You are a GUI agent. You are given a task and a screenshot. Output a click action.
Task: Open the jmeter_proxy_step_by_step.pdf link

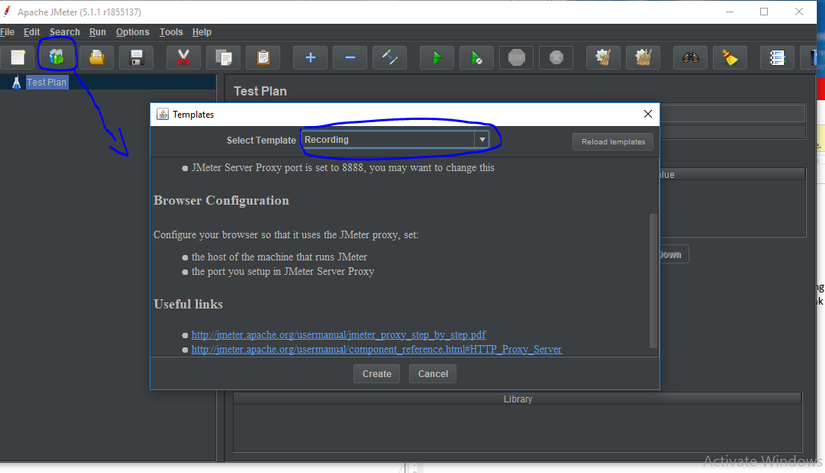point(338,335)
